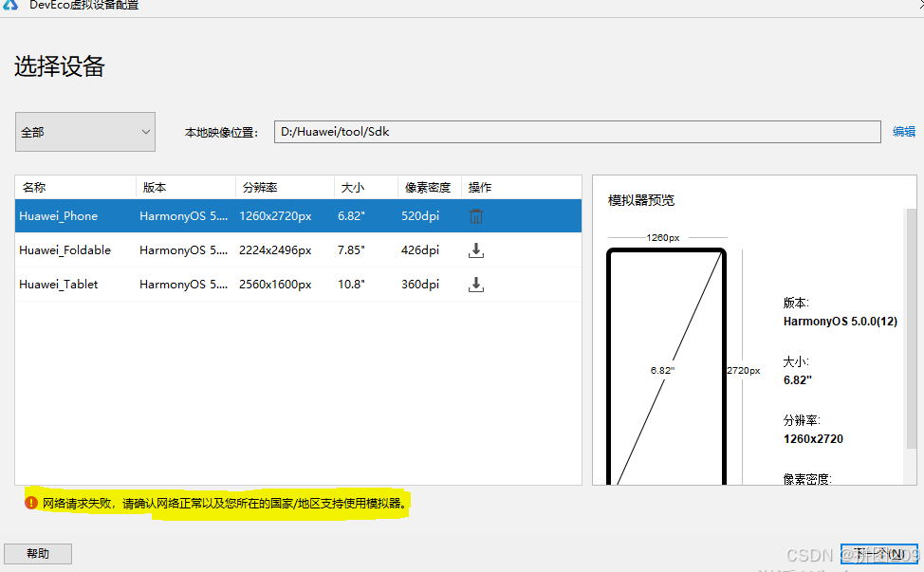
Task: Select the Huawei_Foldable row
Action: [298, 250]
